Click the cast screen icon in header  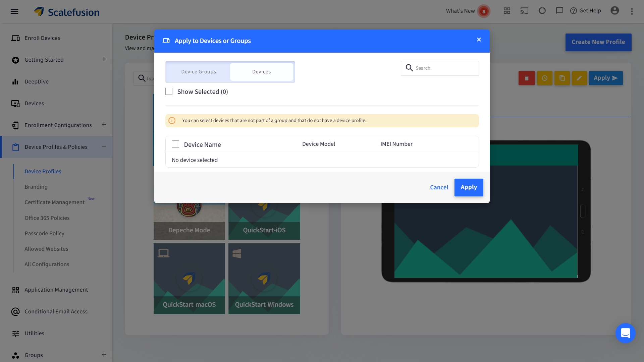524,11
